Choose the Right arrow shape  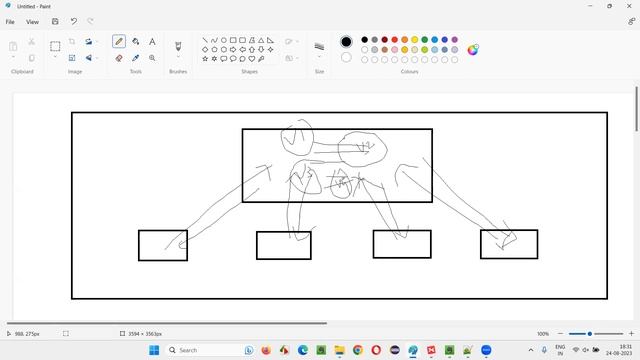click(233, 49)
